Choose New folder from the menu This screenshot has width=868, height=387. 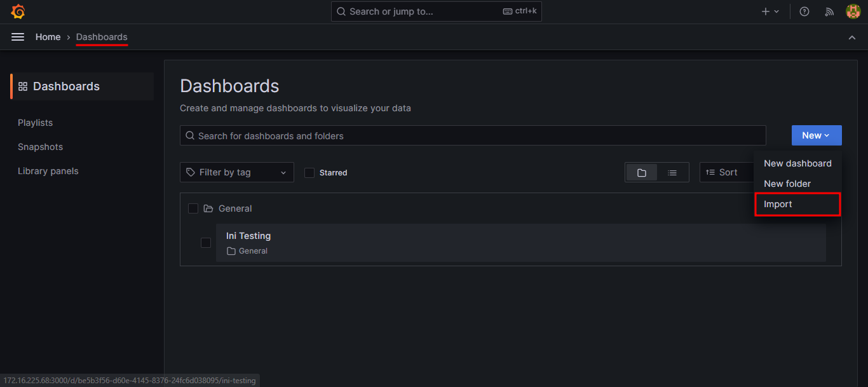pyautogui.click(x=787, y=184)
